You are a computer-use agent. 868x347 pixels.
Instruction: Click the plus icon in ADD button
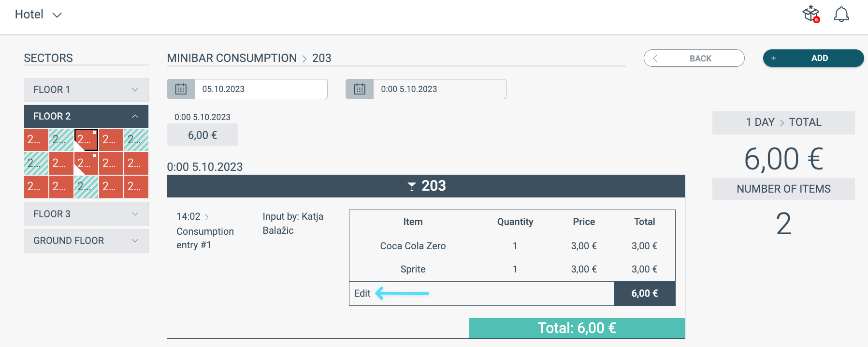coord(774,58)
